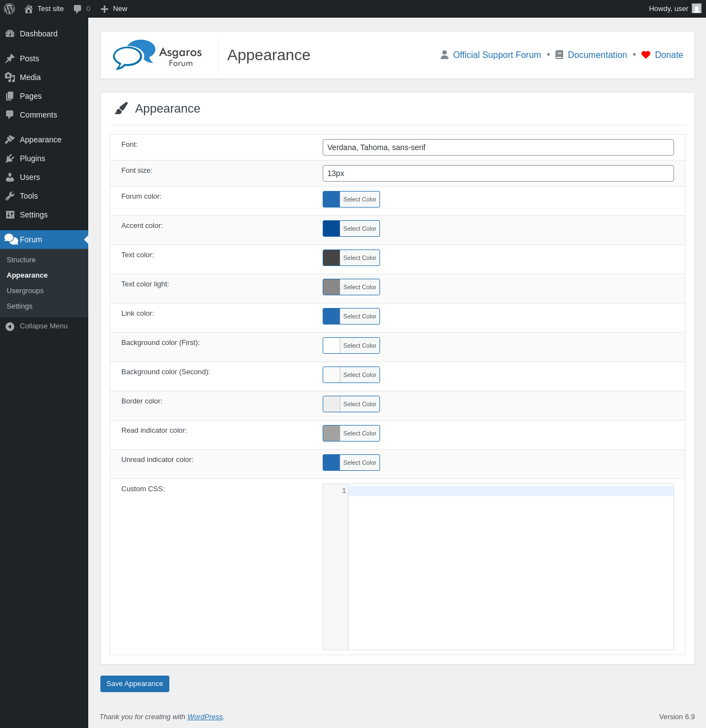Click the plus New icon in admin bar
This screenshot has width=706, height=728.
click(x=104, y=9)
